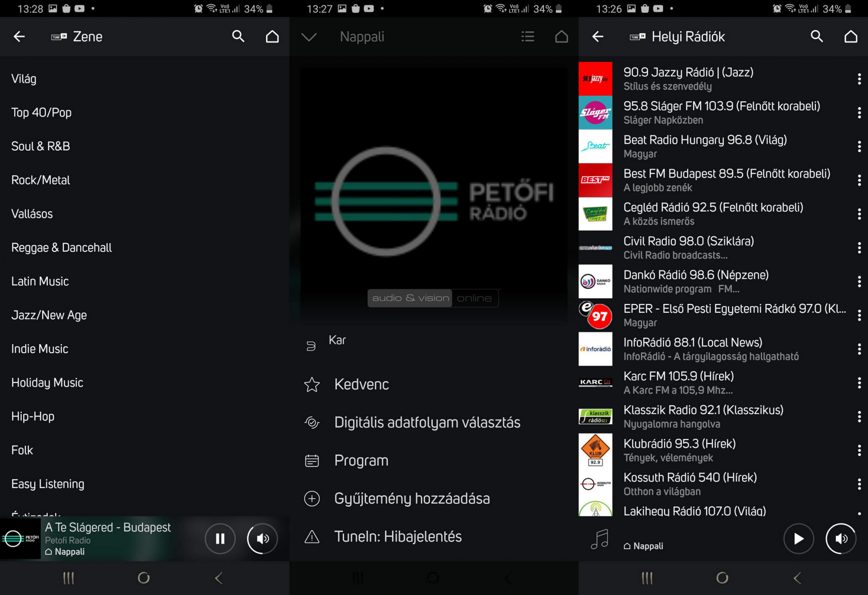
Task: Tap Android back on Helyi Rádiók screen
Action: [797, 578]
